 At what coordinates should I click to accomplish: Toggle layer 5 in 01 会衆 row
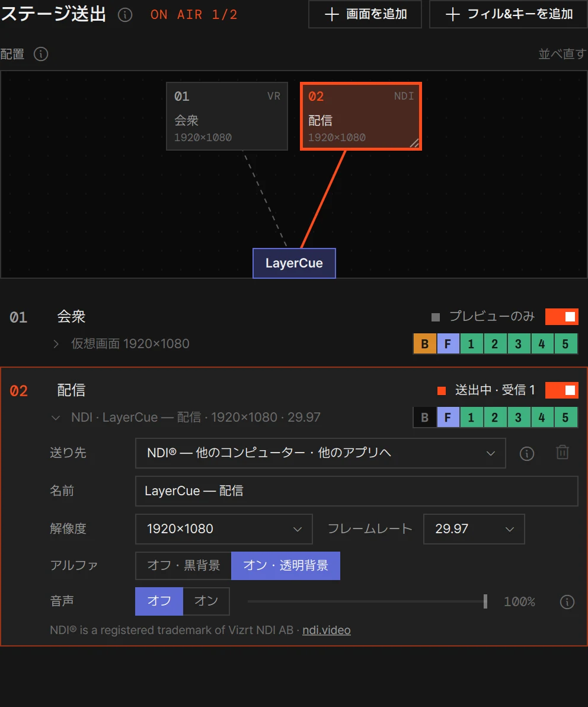565,344
